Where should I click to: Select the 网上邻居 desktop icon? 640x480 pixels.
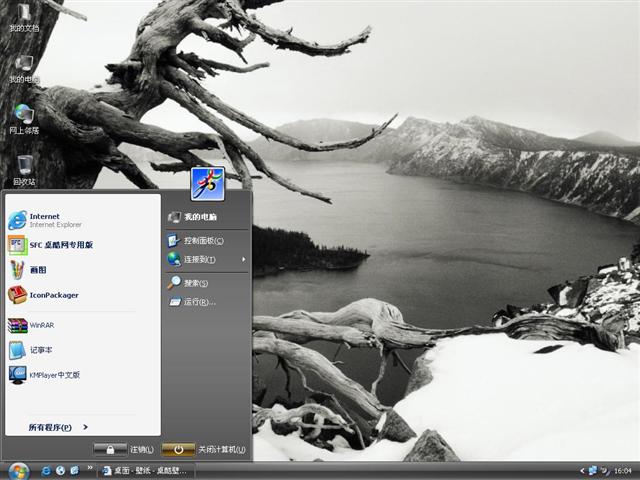pos(24,119)
